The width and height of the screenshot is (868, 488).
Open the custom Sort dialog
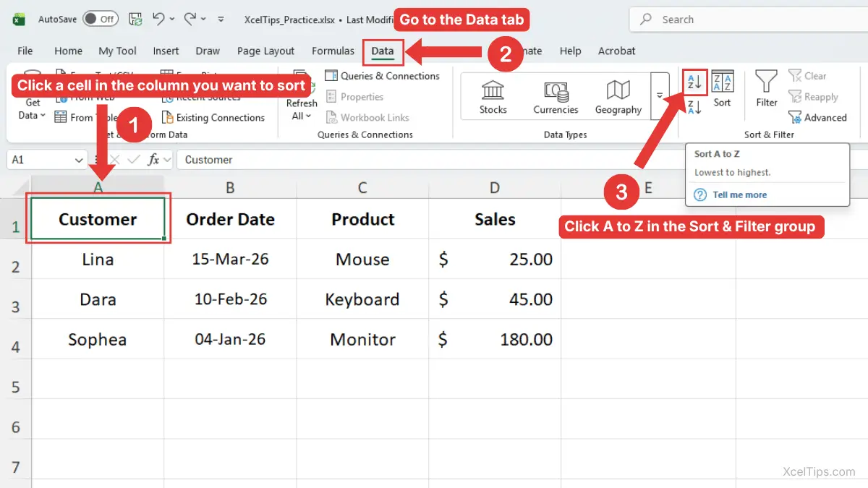click(x=722, y=90)
